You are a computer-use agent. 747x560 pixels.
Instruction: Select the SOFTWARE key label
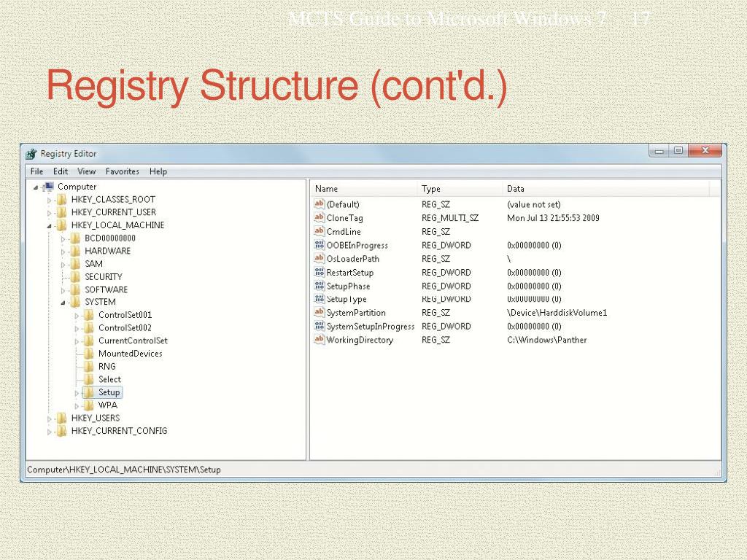click(107, 289)
